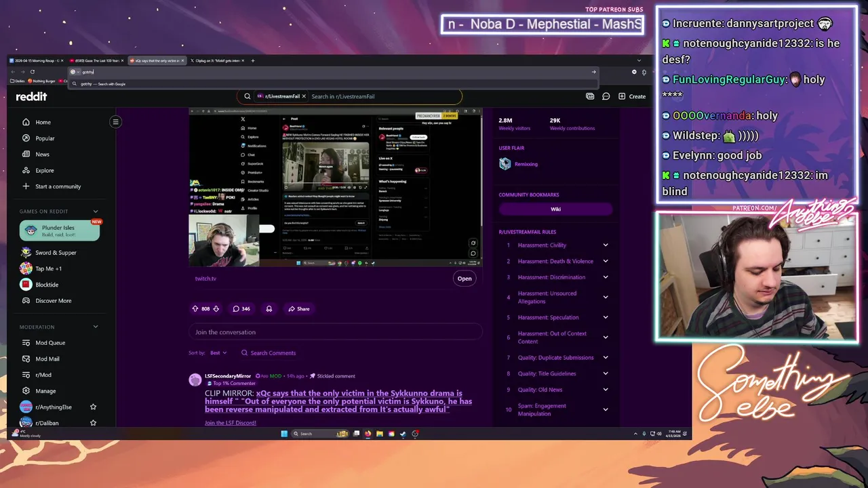
Task: Open the twitch.tv clip link
Action: pyautogui.click(x=464, y=278)
